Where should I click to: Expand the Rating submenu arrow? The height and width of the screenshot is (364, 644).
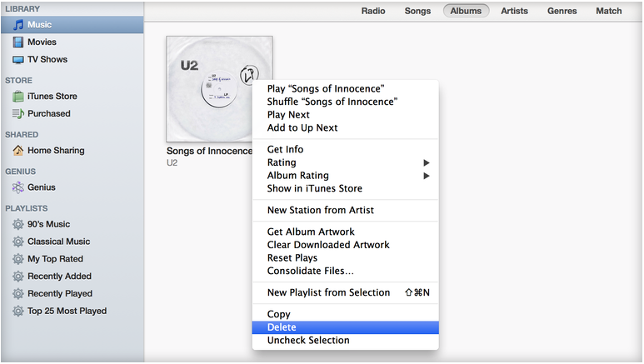tap(427, 162)
